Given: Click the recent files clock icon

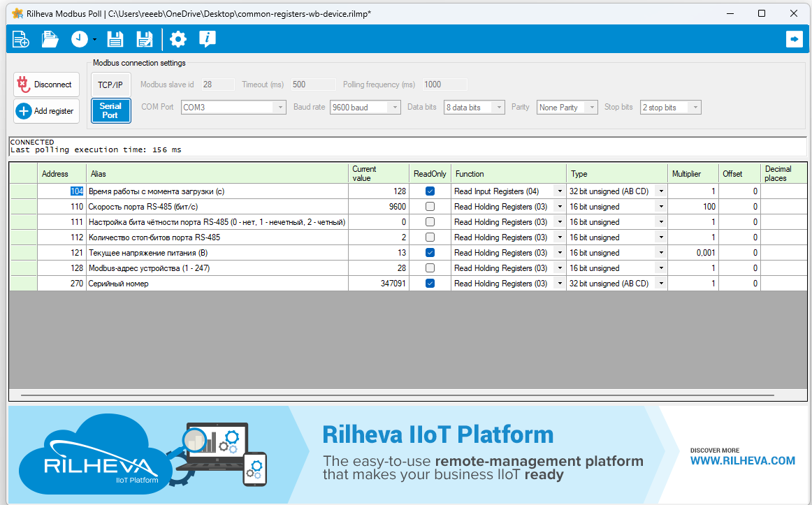Looking at the screenshot, I should click(79, 39).
